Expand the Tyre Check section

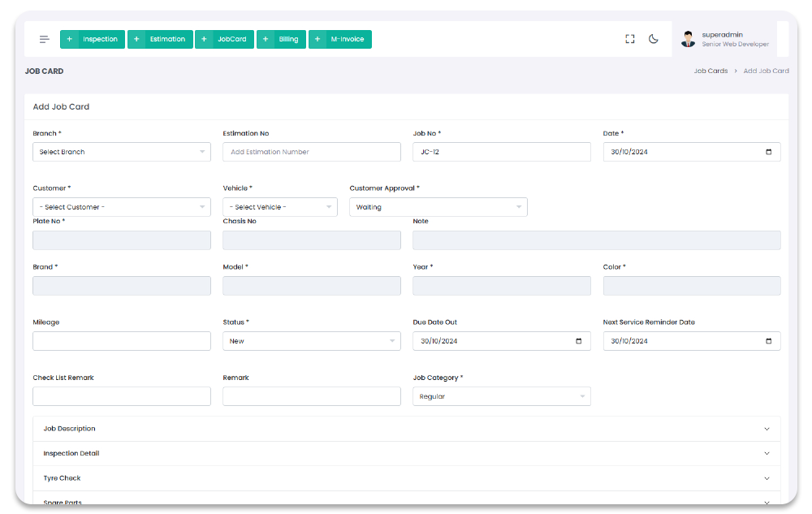coord(406,478)
